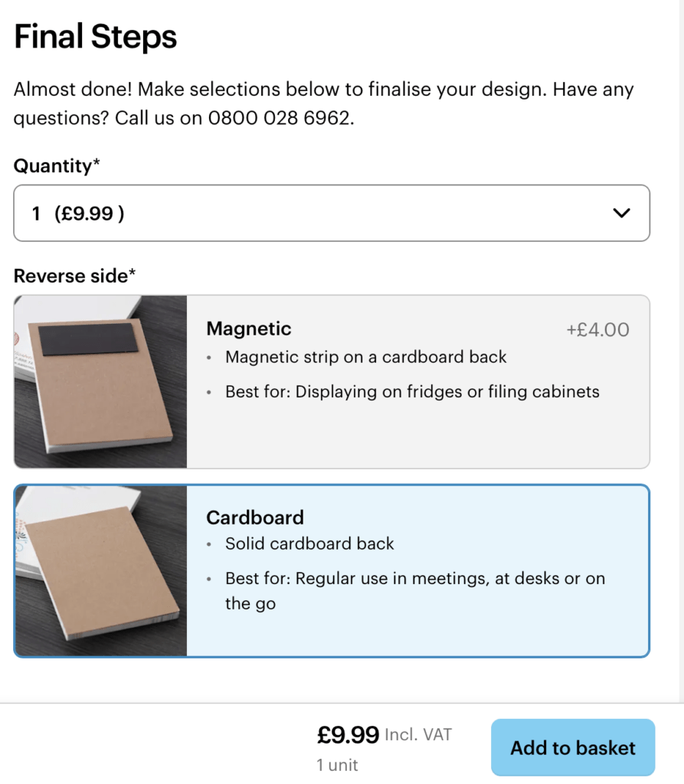Click the '1 unit' text below price
Viewport: 684px width, 784px height.
[337, 765]
